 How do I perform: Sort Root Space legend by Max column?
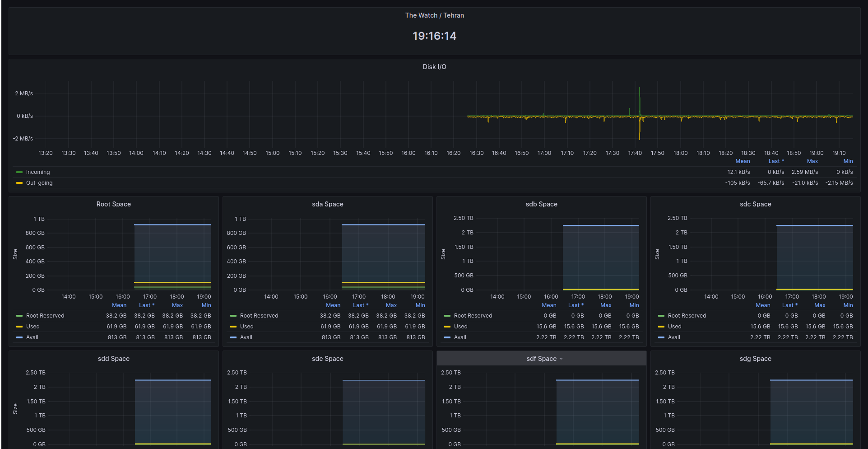pos(177,305)
